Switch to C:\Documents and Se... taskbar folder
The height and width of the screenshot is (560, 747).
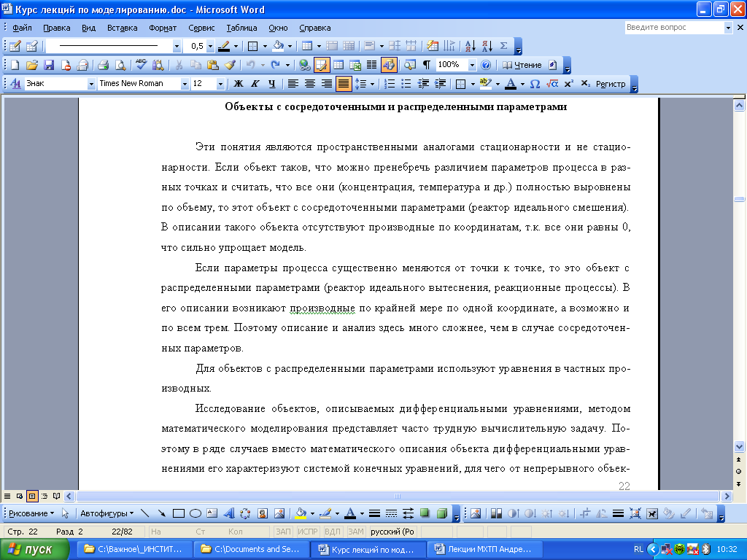pos(251,549)
